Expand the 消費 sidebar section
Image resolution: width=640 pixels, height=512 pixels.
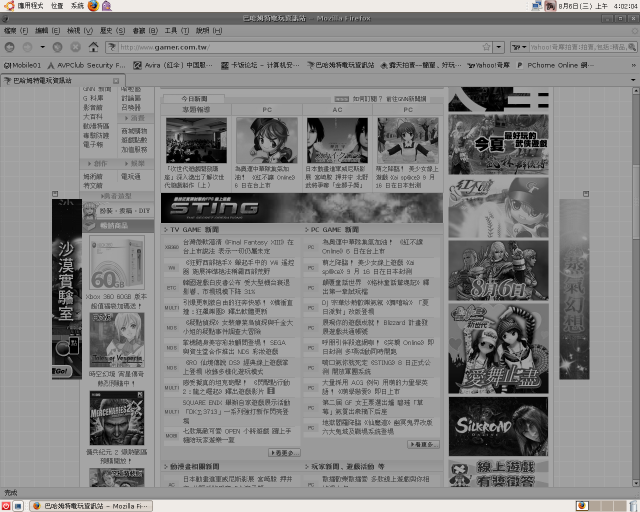pos(135,118)
